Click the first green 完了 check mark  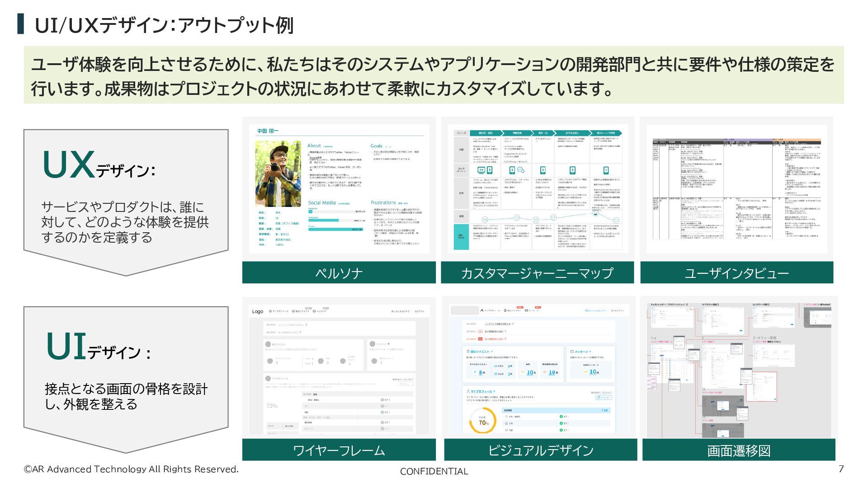coord(561,417)
